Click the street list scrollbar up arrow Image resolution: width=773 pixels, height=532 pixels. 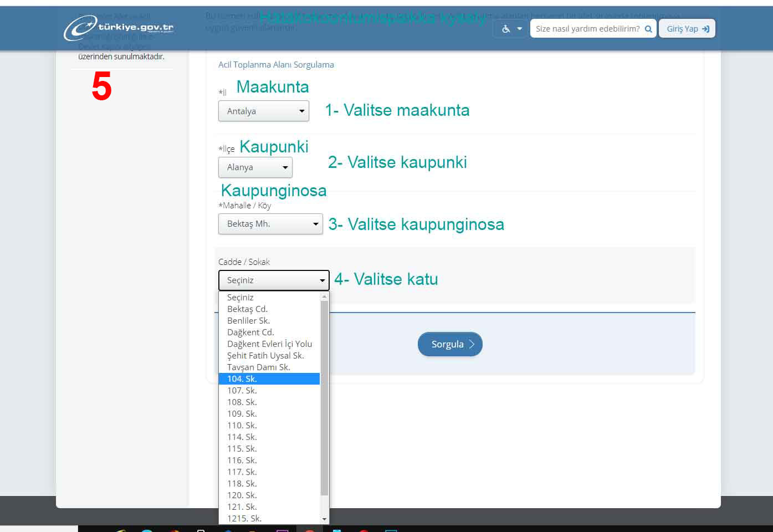click(325, 297)
